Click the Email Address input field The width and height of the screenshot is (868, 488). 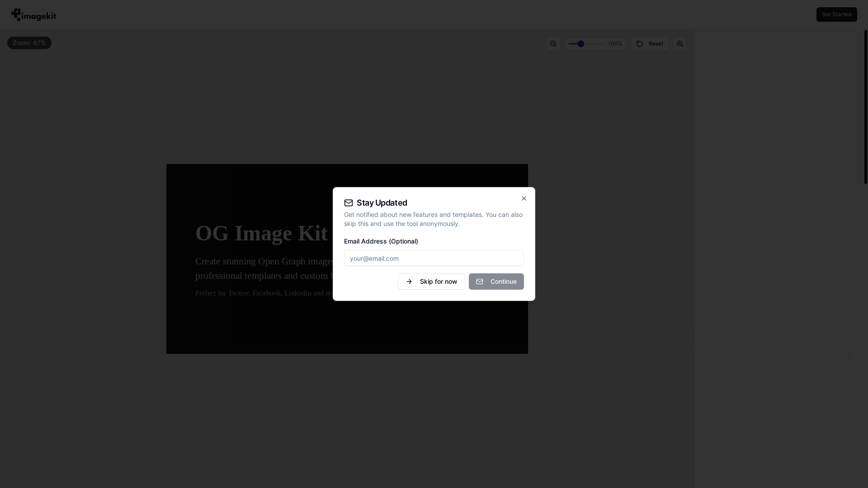coord(434,258)
